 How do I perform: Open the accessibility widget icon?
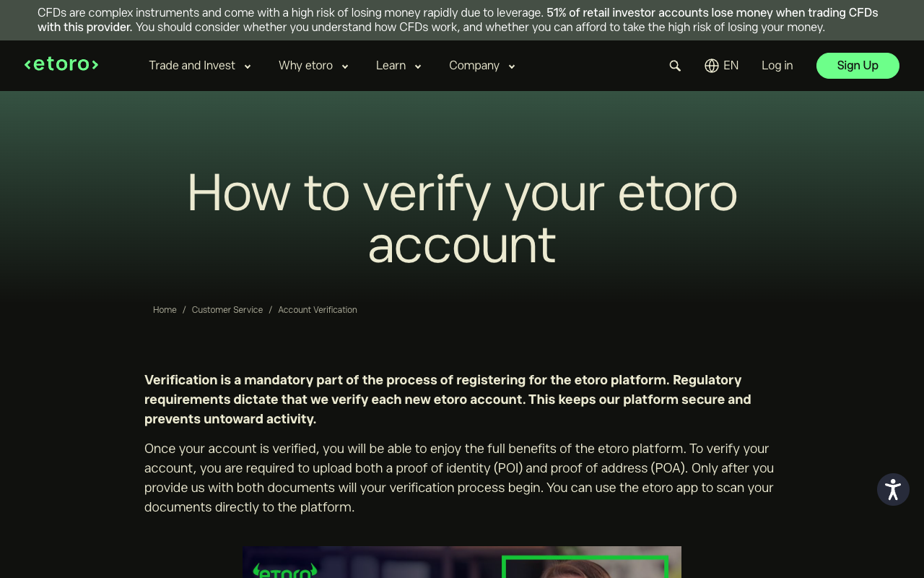pos(893,489)
